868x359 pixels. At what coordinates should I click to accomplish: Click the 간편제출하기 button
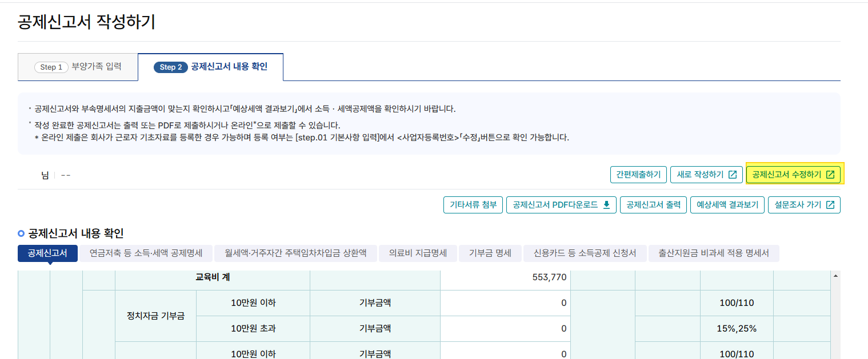point(638,175)
